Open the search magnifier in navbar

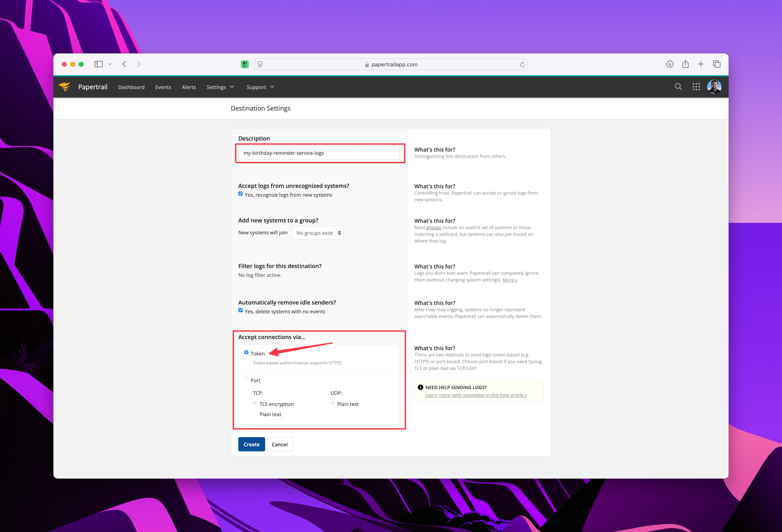(678, 87)
